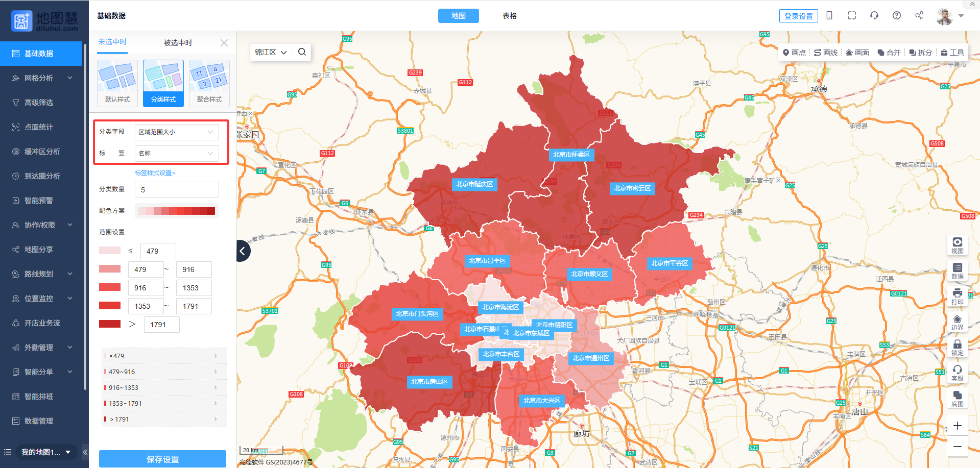Open the 标签样式设置 link

(x=155, y=173)
